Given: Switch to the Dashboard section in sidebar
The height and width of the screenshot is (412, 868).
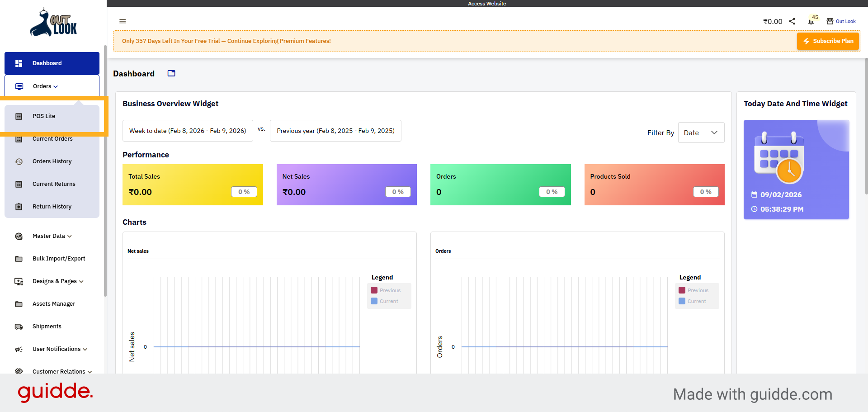Looking at the screenshot, I should (47, 63).
